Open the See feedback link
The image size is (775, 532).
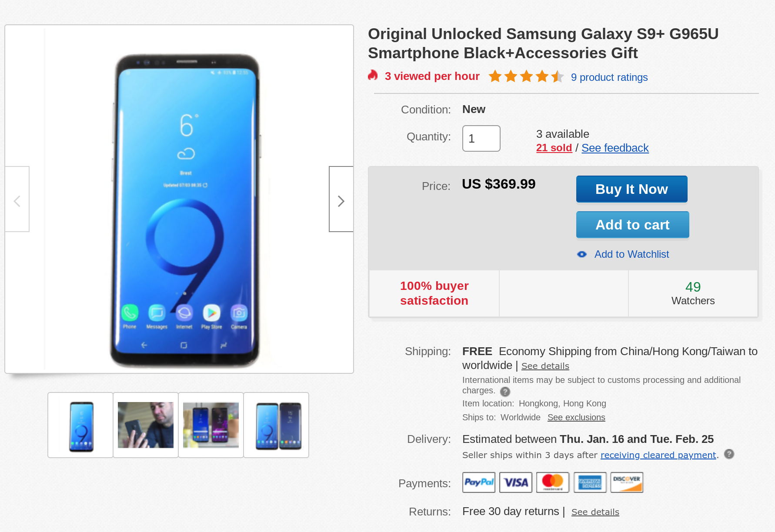point(615,148)
